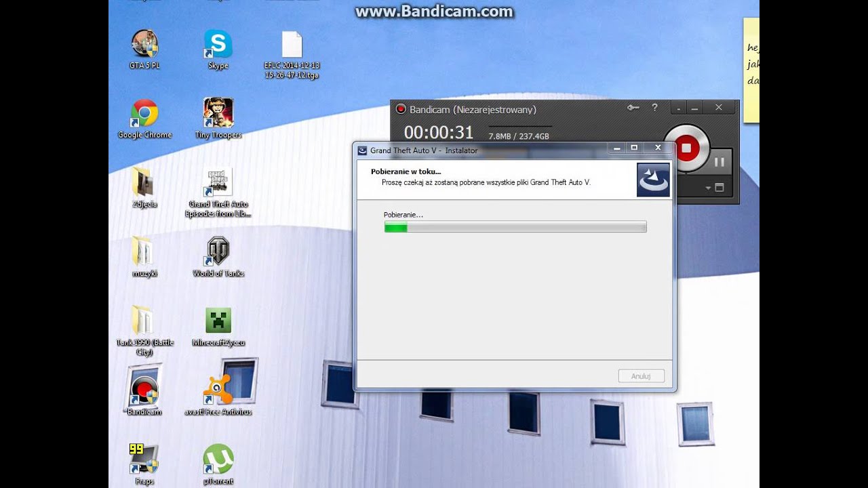Viewport: 868px width, 488px height.
Task: Click the yellow sticky note
Action: (x=751, y=70)
